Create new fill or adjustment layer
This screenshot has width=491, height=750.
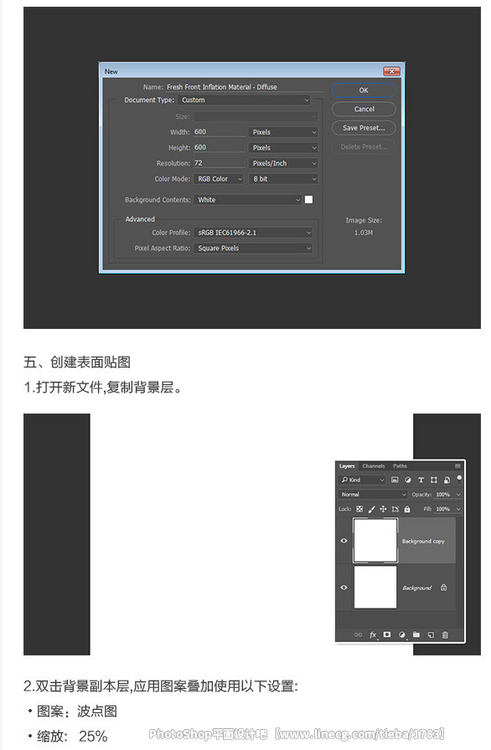[x=402, y=635]
